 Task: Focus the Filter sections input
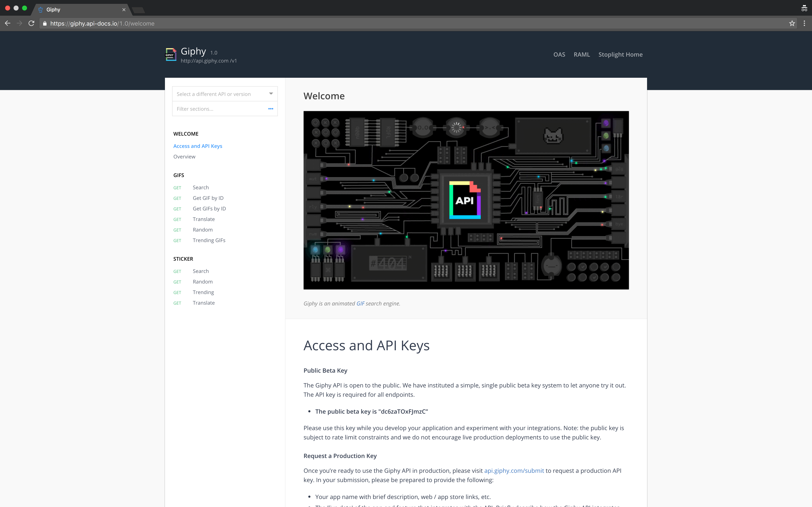point(218,109)
